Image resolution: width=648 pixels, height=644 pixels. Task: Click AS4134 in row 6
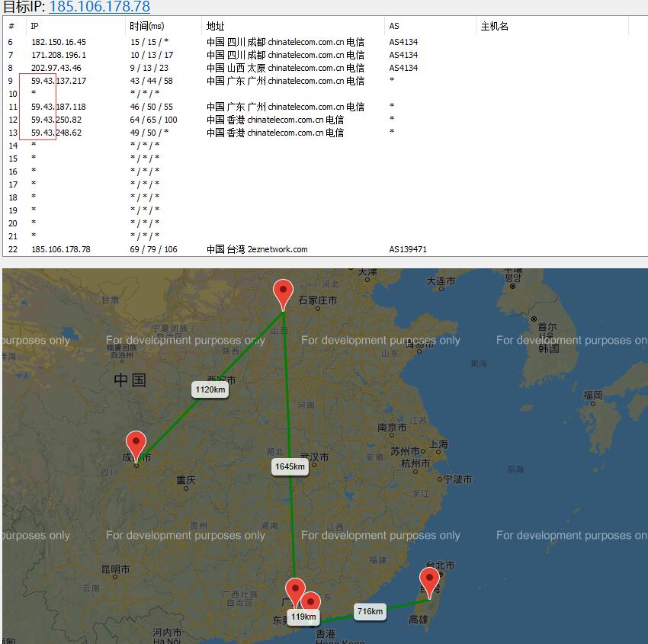pyautogui.click(x=403, y=42)
